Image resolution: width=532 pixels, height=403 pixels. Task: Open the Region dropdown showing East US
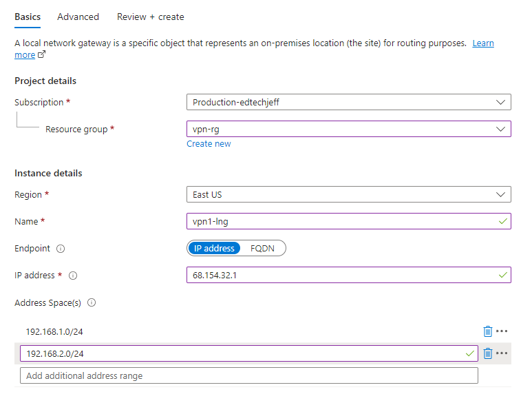[x=348, y=195]
